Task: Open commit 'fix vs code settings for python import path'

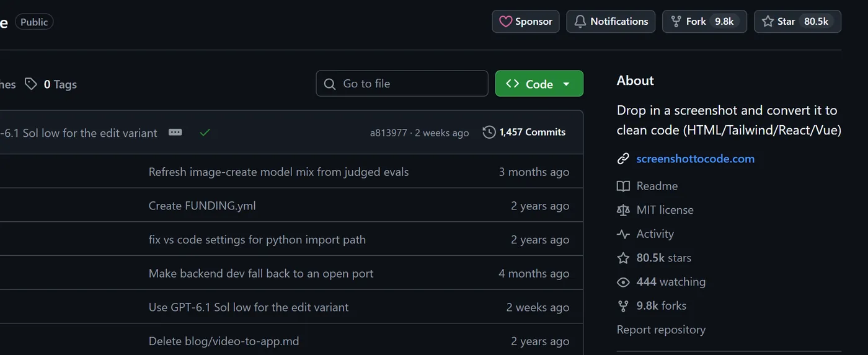Action: click(257, 240)
